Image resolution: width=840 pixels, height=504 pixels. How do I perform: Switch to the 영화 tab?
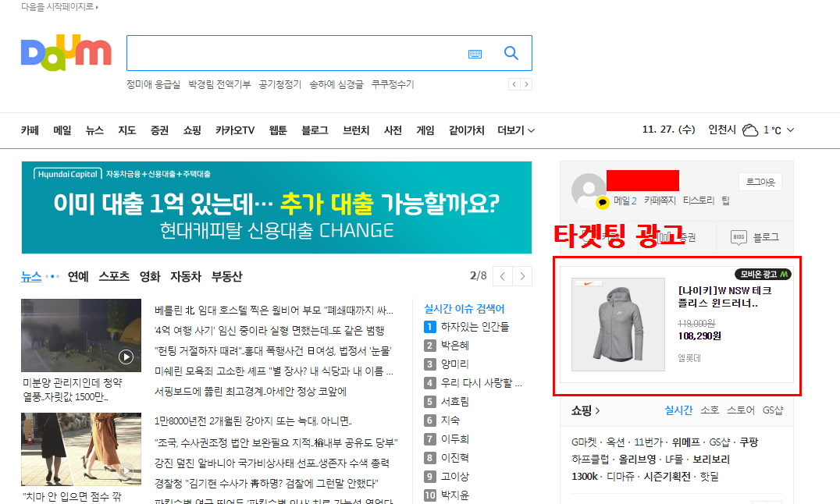(x=150, y=276)
